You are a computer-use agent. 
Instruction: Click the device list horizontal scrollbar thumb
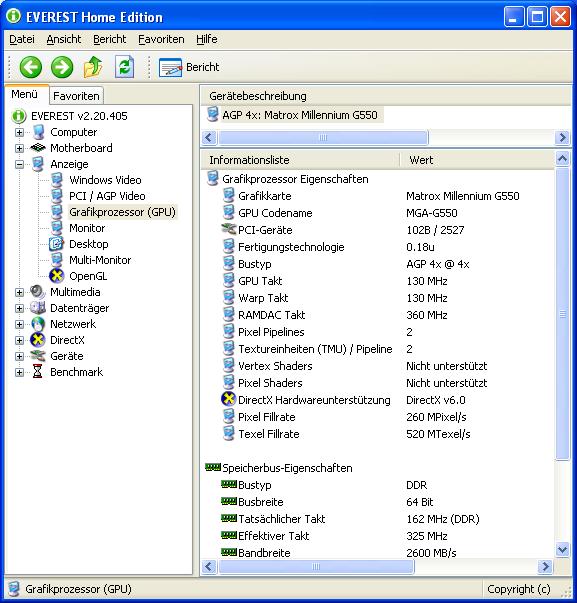point(323,137)
